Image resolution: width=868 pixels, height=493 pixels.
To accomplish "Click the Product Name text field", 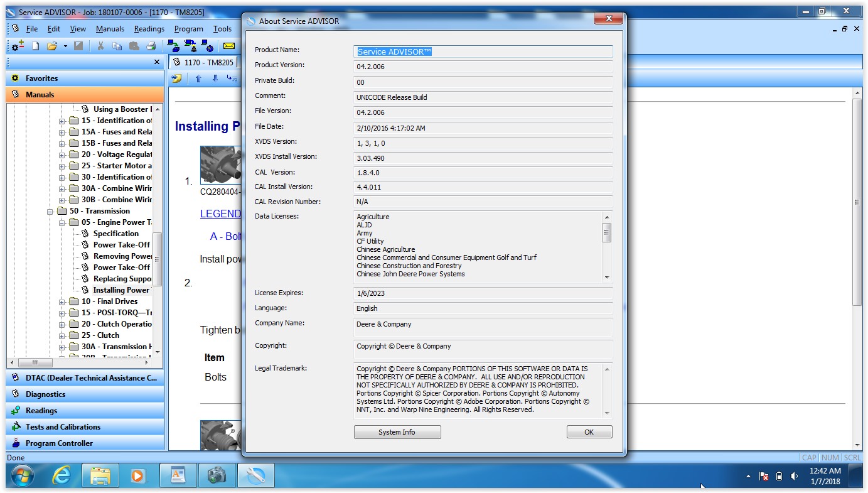I will (x=483, y=51).
